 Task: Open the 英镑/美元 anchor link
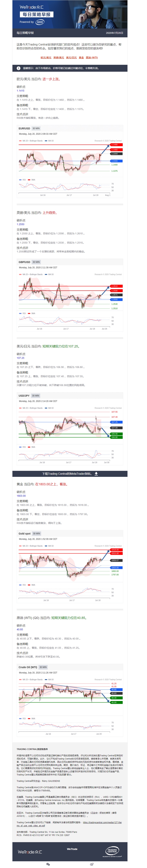click(59, 58)
